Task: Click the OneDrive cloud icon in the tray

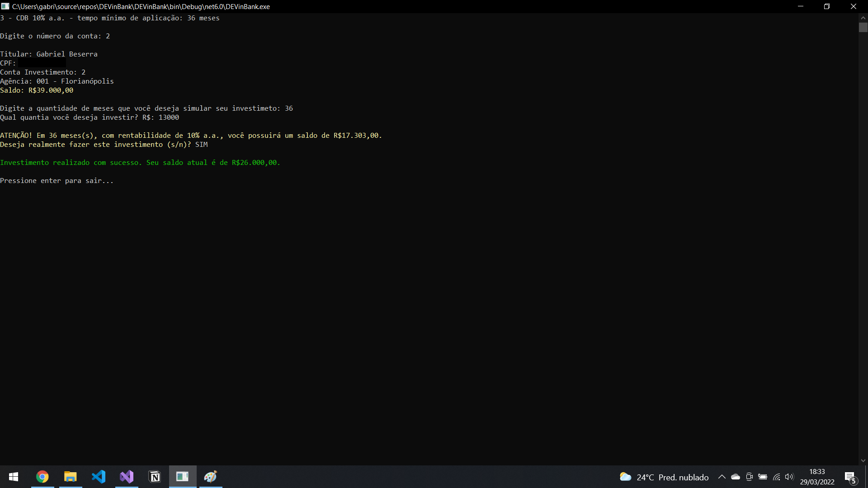Action: point(736,477)
